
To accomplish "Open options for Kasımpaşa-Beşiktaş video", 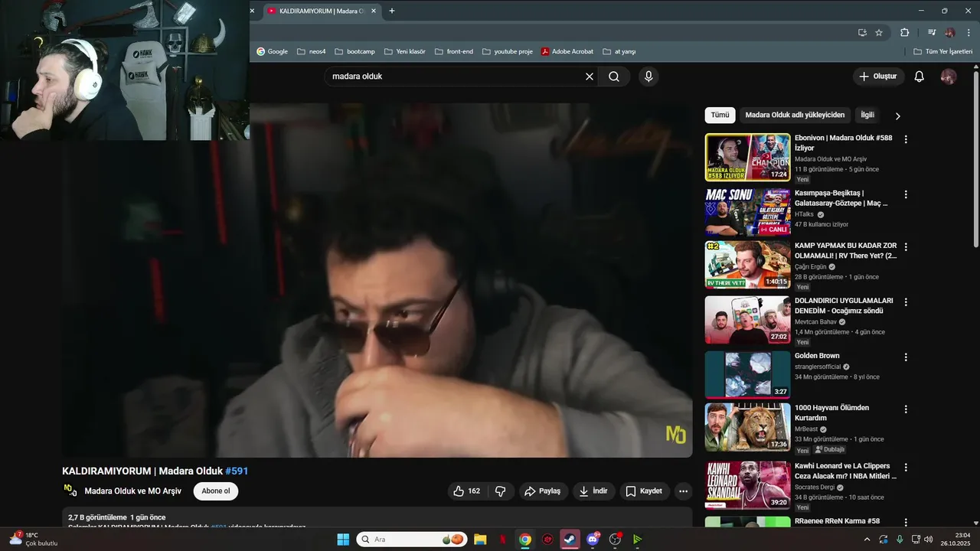I will click(906, 194).
